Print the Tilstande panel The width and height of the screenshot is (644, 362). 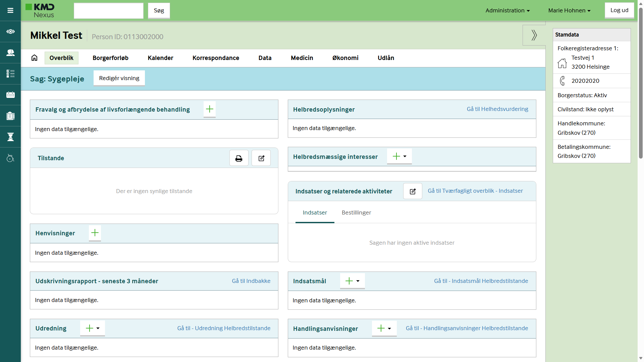click(x=239, y=158)
